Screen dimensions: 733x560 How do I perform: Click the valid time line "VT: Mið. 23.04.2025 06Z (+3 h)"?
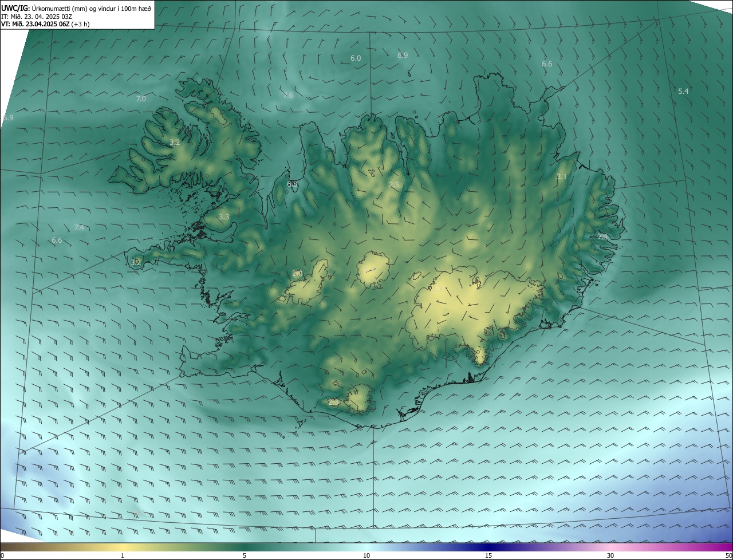pos(45,24)
